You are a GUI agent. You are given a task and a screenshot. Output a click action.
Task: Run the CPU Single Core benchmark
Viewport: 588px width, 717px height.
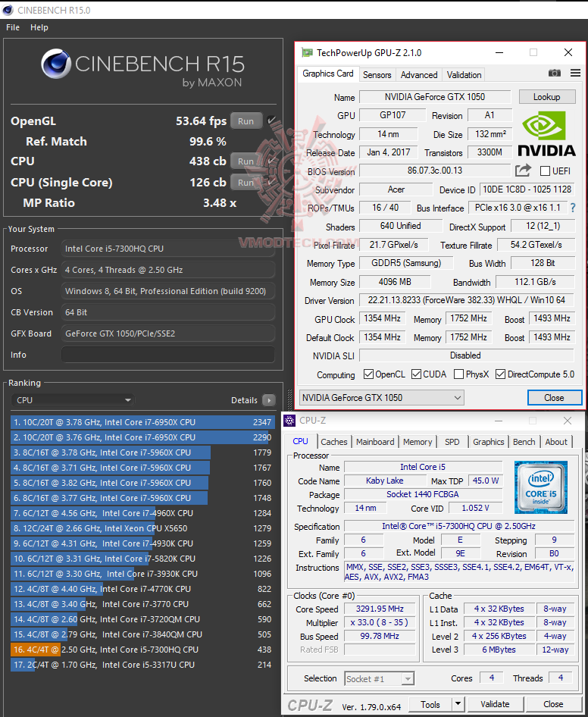tap(246, 183)
